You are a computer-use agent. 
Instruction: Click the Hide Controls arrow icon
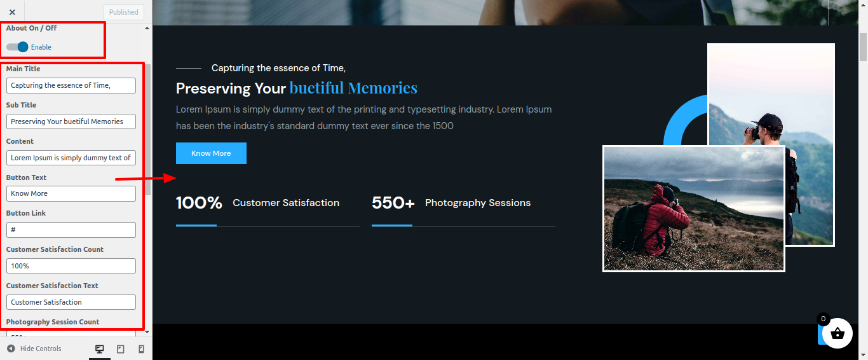11,349
